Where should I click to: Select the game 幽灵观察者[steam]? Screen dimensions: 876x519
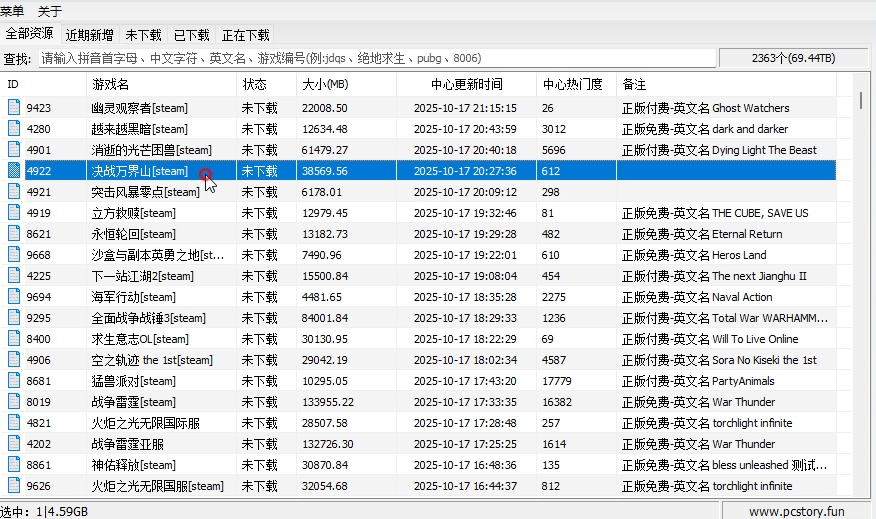(140, 108)
